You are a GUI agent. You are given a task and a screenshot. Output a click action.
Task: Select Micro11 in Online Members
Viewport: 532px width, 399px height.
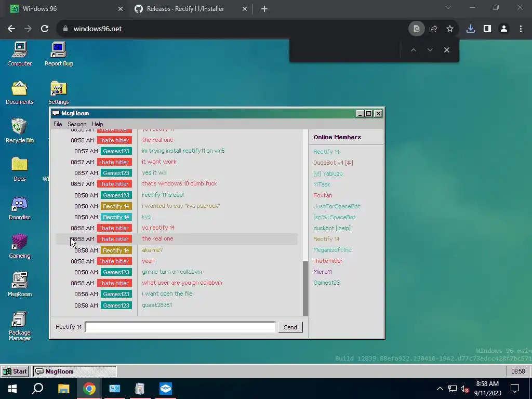click(x=322, y=272)
